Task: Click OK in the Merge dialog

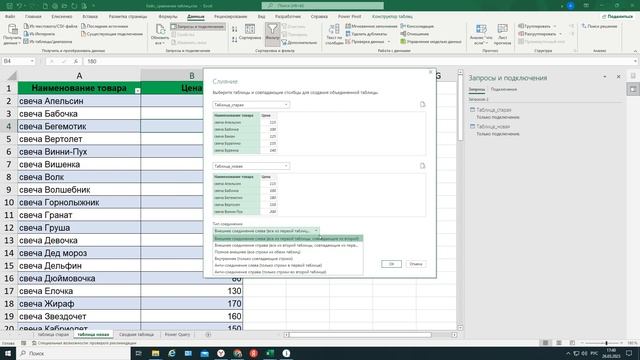Action: [391, 264]
